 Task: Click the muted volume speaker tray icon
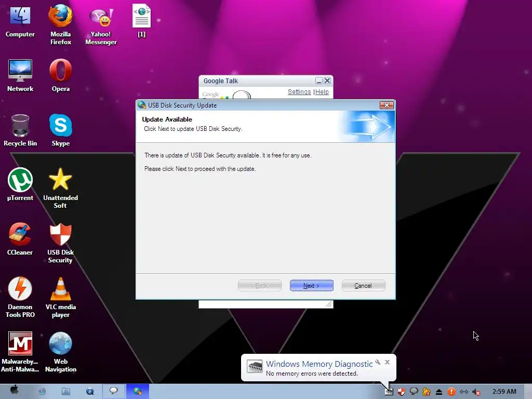(x=476, y=392)
